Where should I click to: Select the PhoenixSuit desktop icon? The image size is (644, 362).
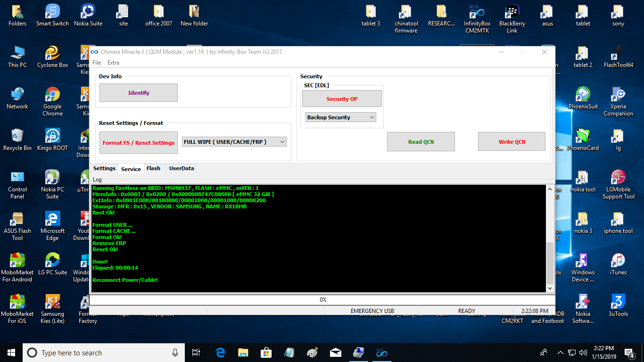click(583, 99)
